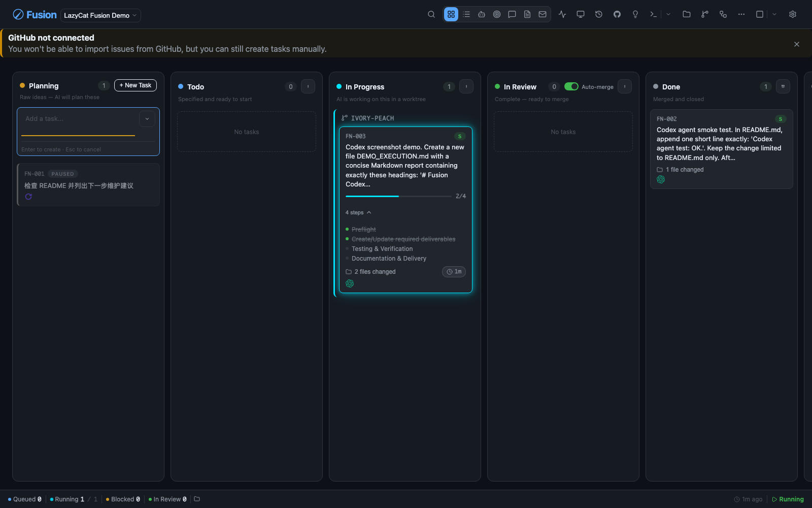Open the folder files icon in toolbar
This screenshot has height=508, width=812.
click(x=687, y=14)
